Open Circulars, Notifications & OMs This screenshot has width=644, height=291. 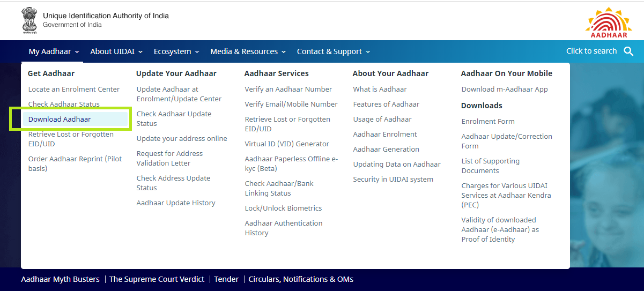point(301,279)
